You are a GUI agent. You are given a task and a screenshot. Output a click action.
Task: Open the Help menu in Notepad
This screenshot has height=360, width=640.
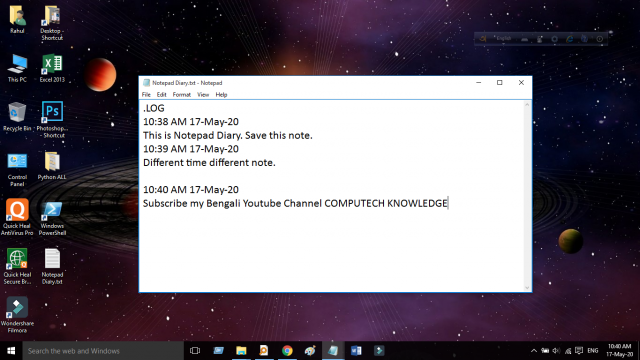[x=221, y=95]
